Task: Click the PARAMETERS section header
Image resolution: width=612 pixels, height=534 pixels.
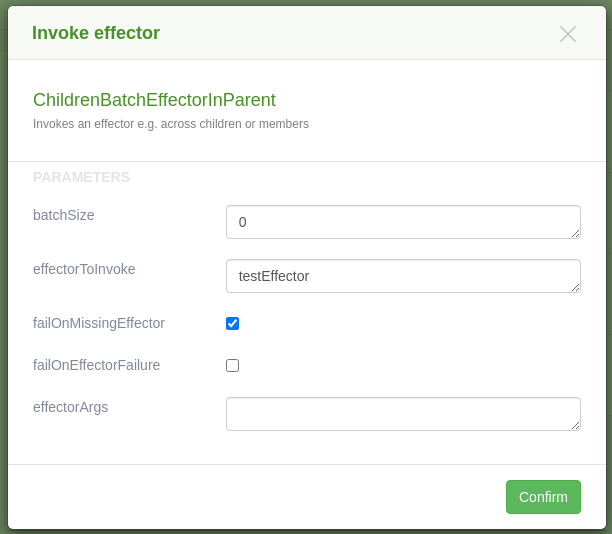Action: (81, 177)
